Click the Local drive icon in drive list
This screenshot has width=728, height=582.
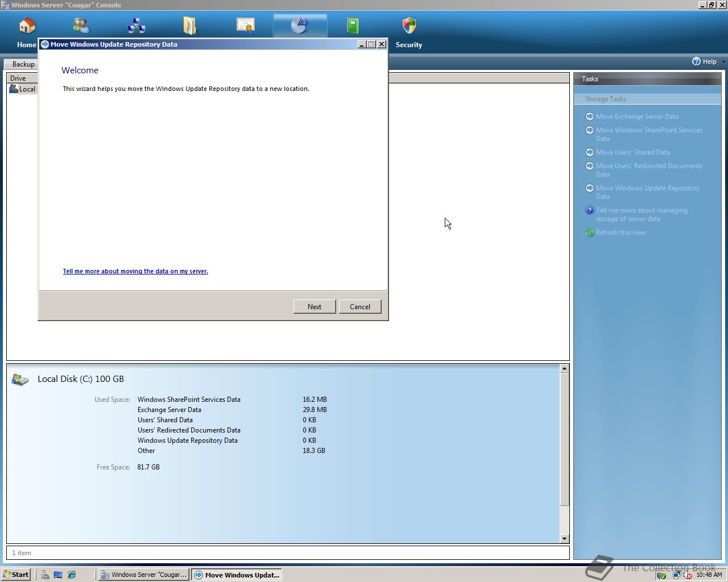[14, 89]
